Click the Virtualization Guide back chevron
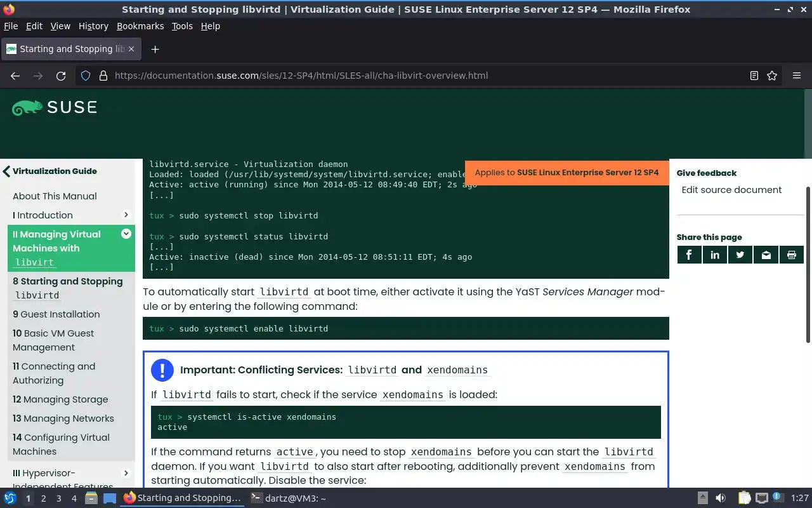812x508 pixels. pyautogui.click(x=6, y=171)
